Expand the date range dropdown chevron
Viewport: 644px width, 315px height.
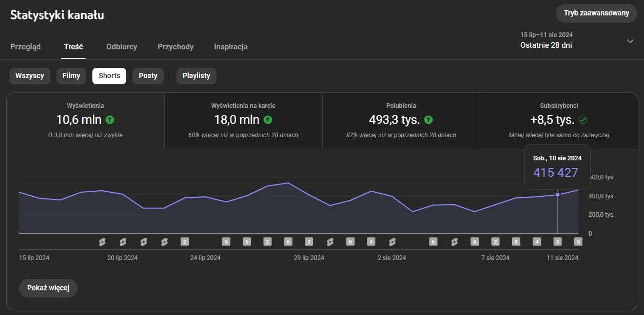pyautogui.click(x=630, y=41)
